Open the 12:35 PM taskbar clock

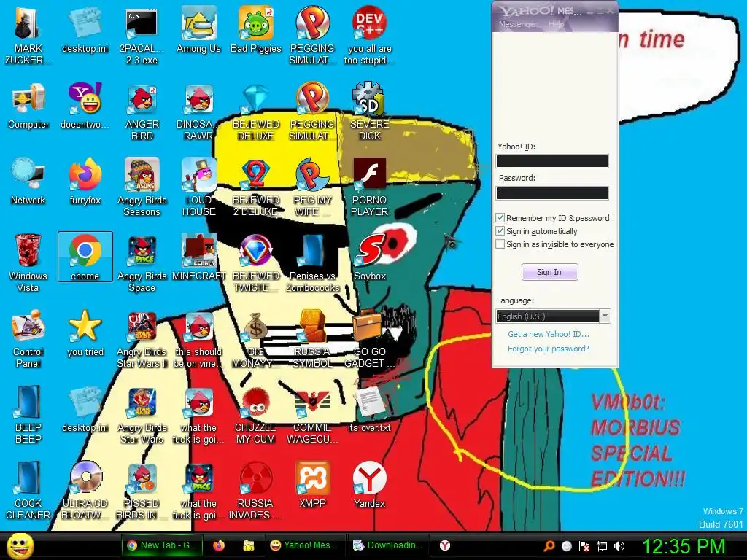[x=683, y=546]
